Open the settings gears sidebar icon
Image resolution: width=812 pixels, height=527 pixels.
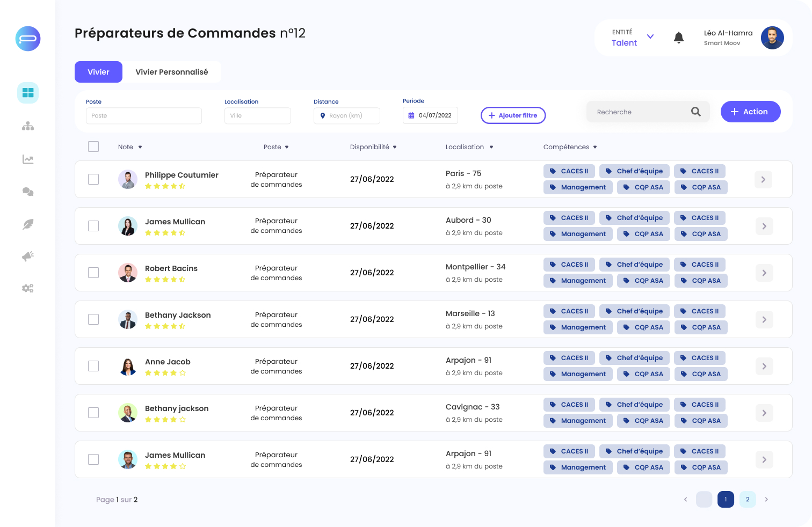pyautogui.click(x=28, y=288)
